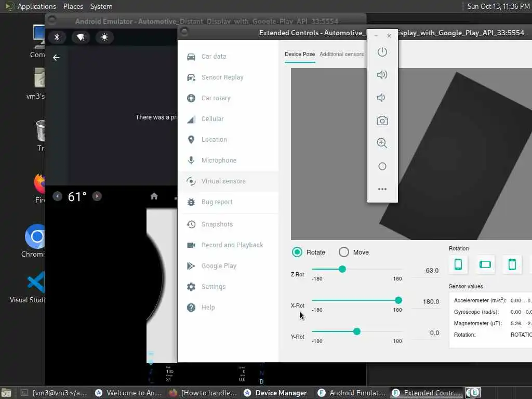Click the volume up icon in emulator toolbar

coord(382,75)
